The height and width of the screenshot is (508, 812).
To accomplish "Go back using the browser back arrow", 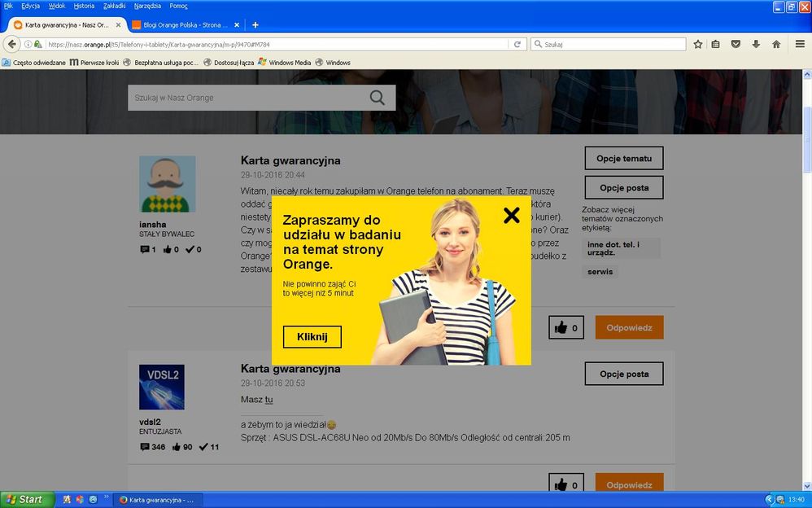I will click(x=12, y=44).
